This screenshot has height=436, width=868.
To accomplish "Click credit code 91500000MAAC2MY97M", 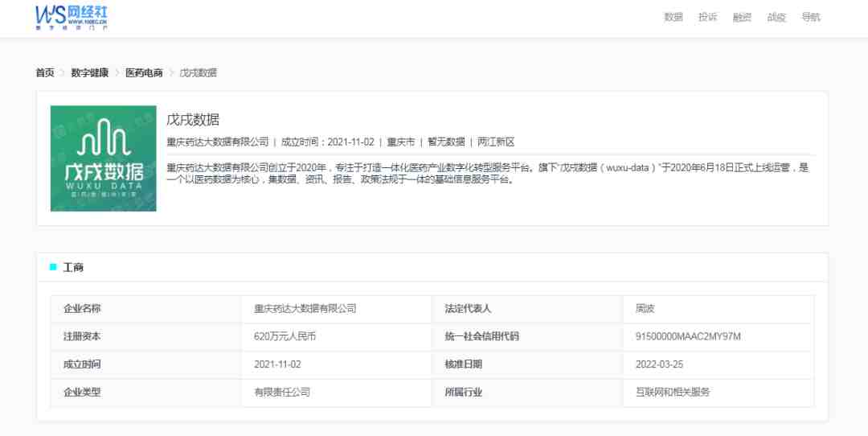I will pos(688,336).
